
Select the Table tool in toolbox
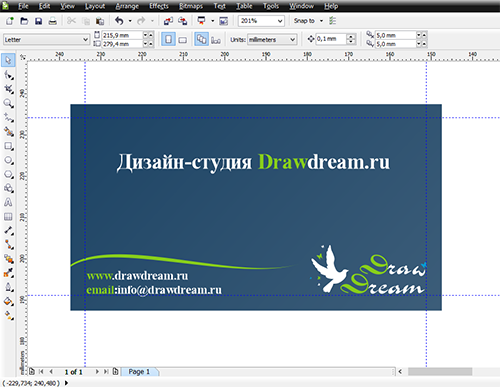pyautogui.click(x=8, y=217)
